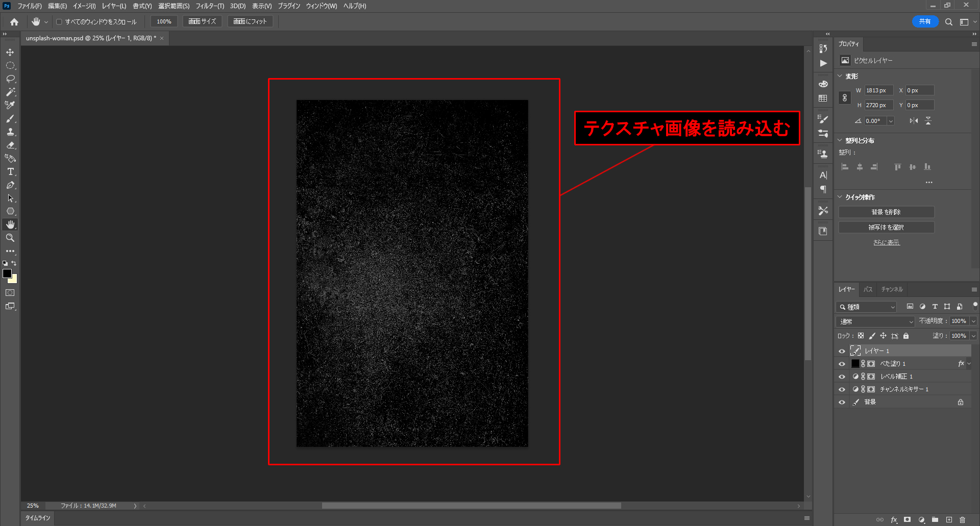Click the 背景を削除 button
980x526 pixels.
coord(886,212)
